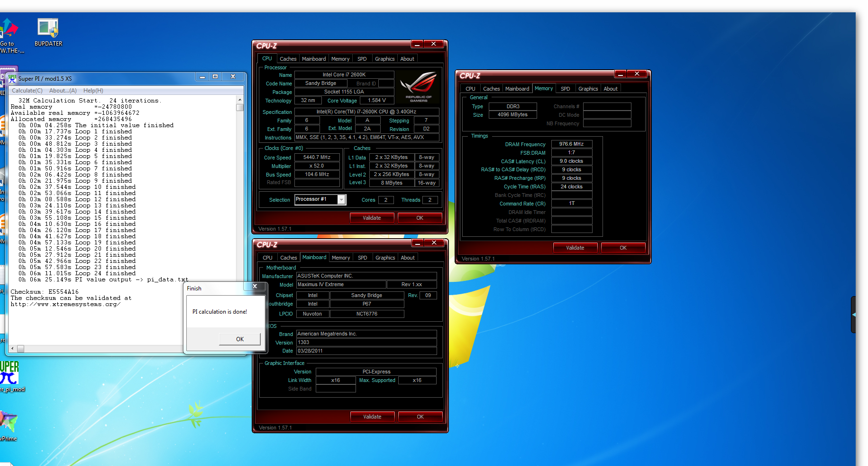Click the 'PI calculation is done!' message

[x=219, y=312]
